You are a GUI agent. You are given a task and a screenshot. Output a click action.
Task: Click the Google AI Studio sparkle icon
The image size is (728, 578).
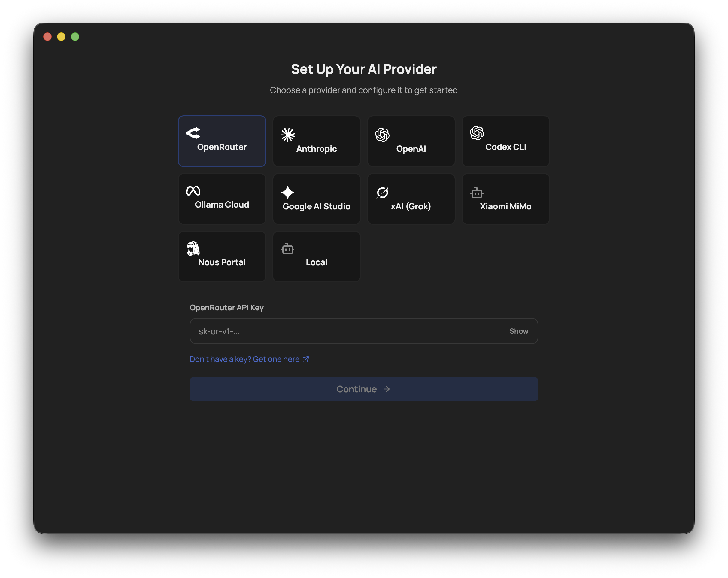(x=288, y=193)
